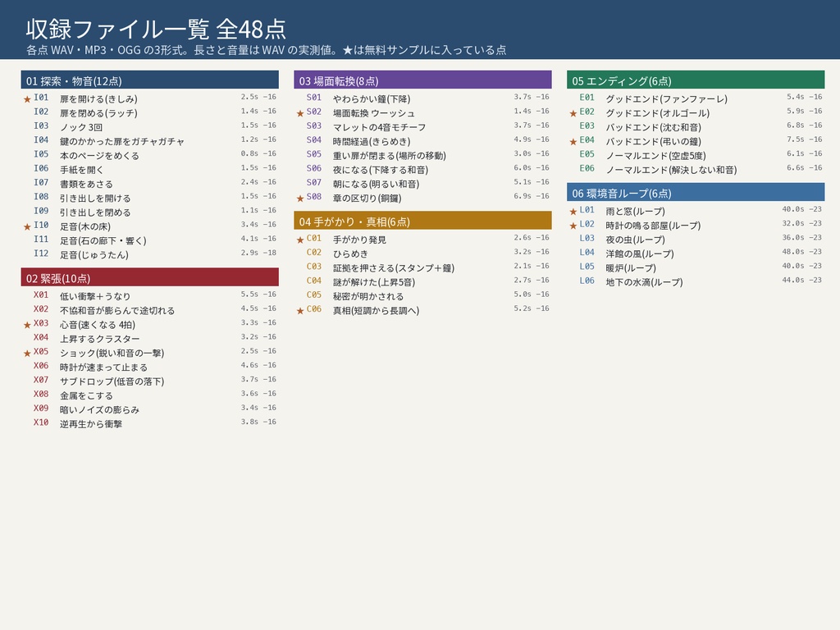The height and width of the screenshot is (630, 840).
Task: Select the '01 探索・物音(12点)' section header
Action: (149, 80)
